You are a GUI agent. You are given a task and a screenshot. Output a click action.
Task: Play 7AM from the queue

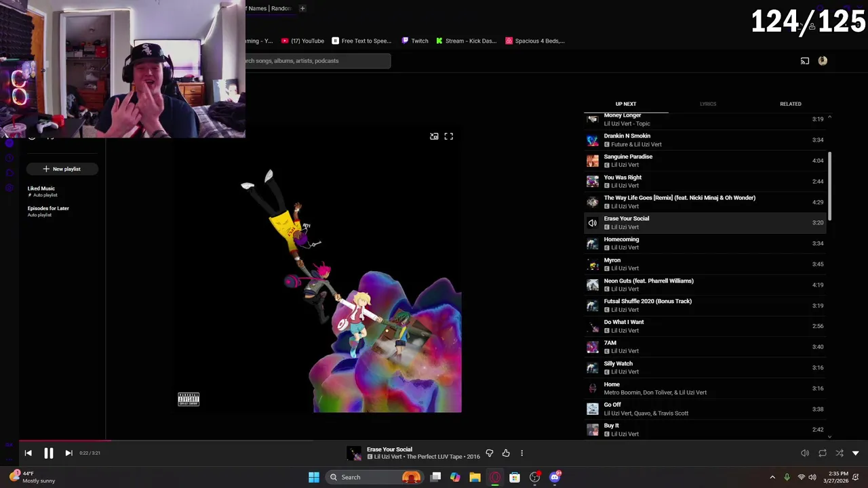point(705,347)
